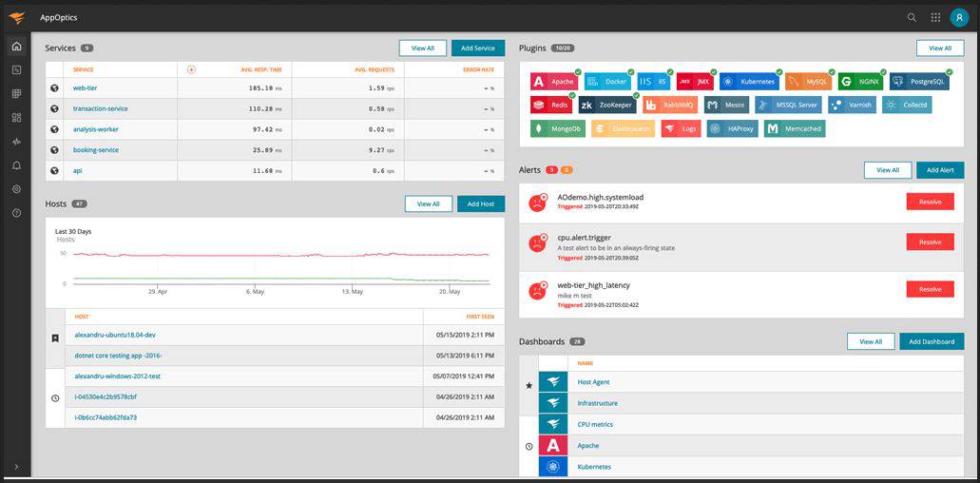Open the apps grid icon
The image size is (980, 483).
click(935, 17)
